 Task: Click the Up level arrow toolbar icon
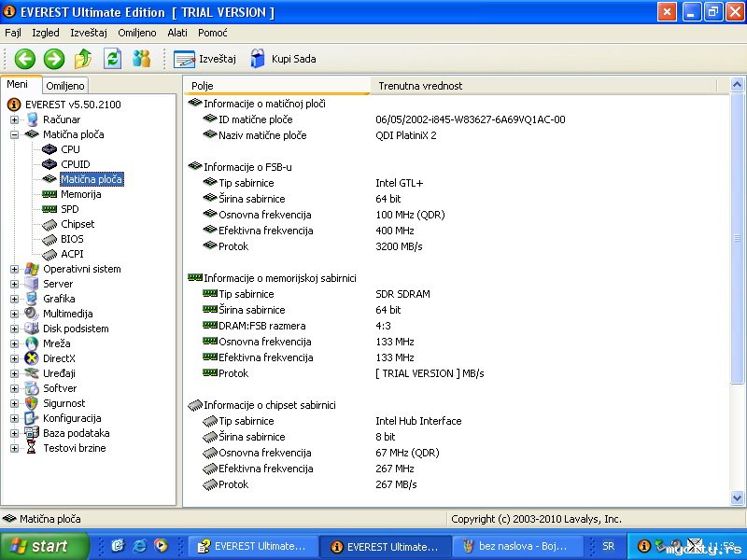pos(83,59)
